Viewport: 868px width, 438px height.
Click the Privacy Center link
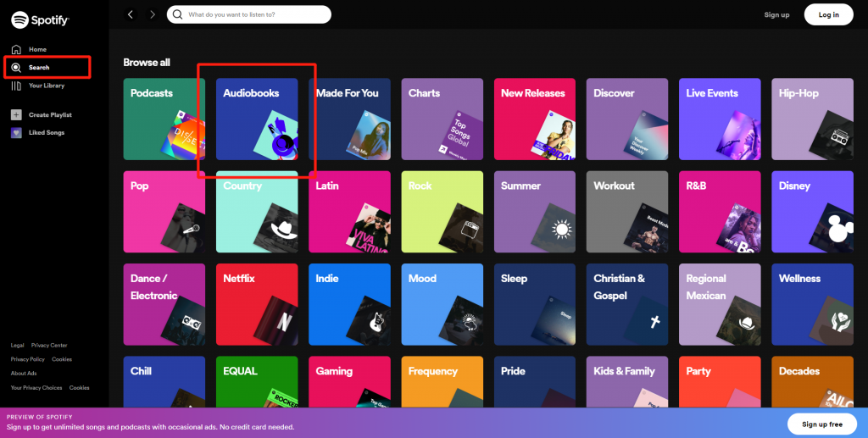pos(49,345)
